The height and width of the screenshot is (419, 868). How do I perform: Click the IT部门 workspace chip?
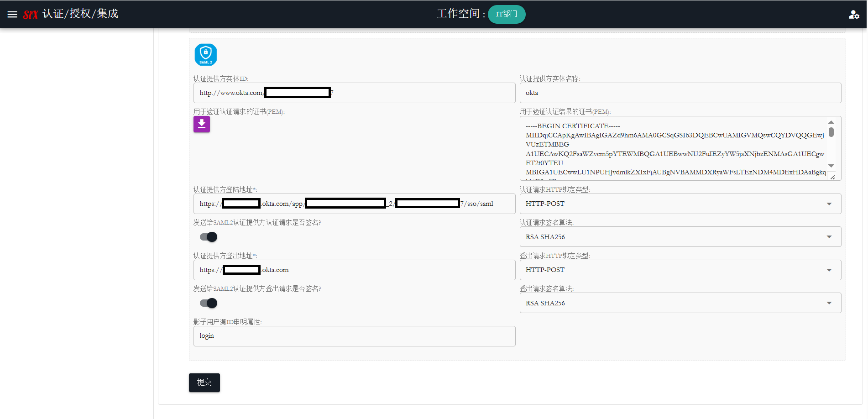(507, 14)
